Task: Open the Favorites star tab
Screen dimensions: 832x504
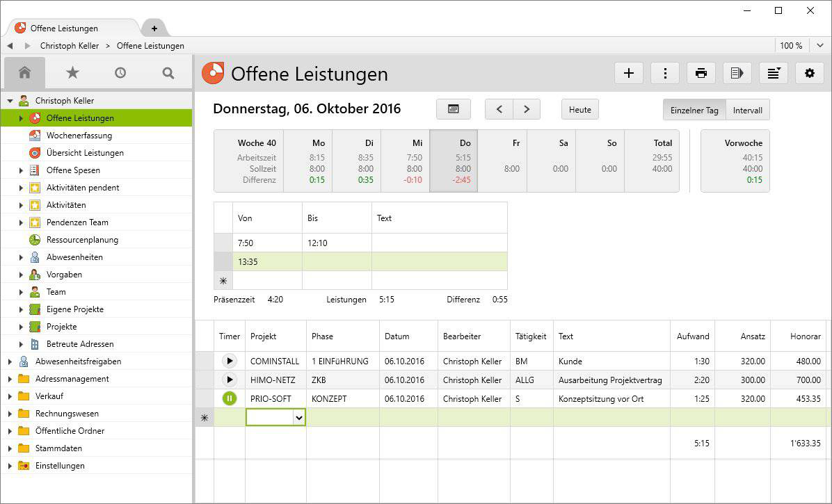Action: pos(72,72)
